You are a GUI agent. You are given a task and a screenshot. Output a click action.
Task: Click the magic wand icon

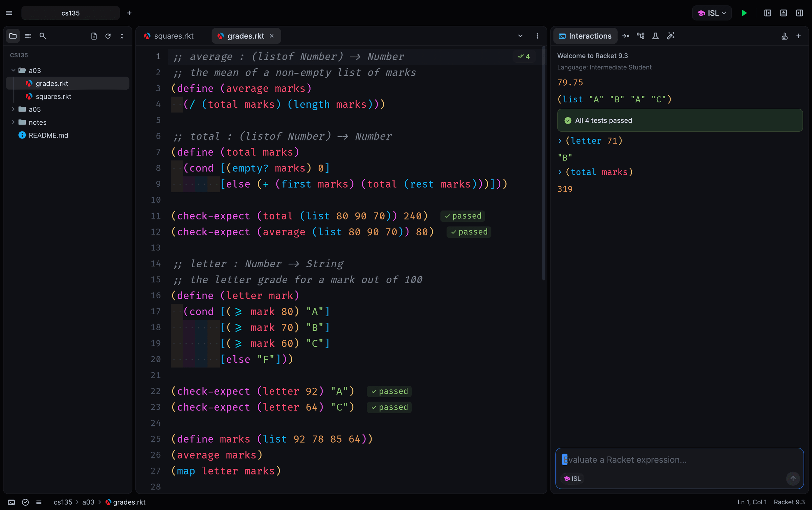coord(671,36)
